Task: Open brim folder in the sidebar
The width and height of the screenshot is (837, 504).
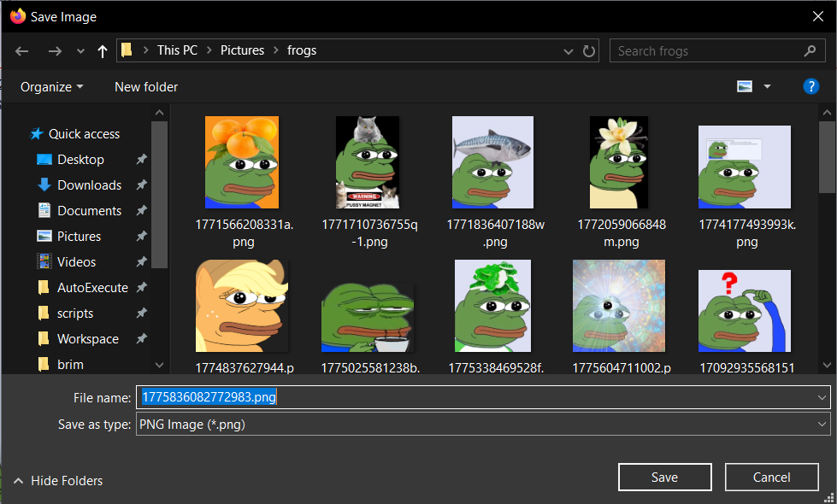Action: coord(70,364)
